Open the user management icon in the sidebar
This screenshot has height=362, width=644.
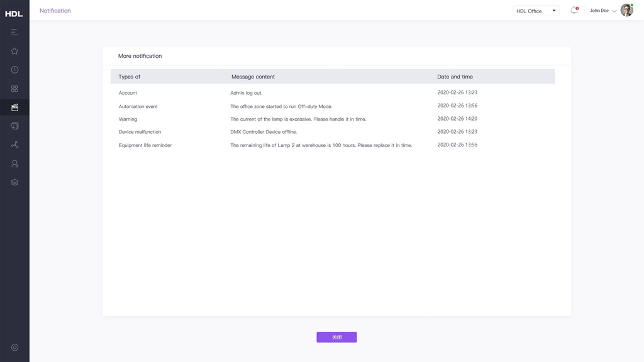coord(14,163)
